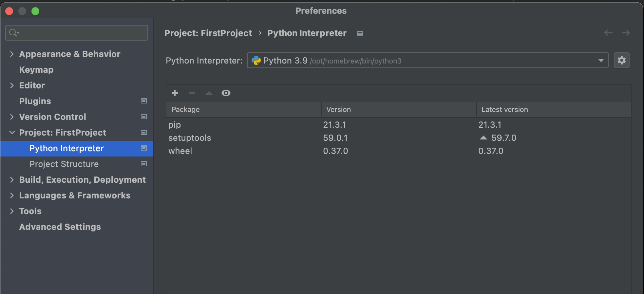
Task: Click the project icon beside Project Structure
Action: coord(144,164)
